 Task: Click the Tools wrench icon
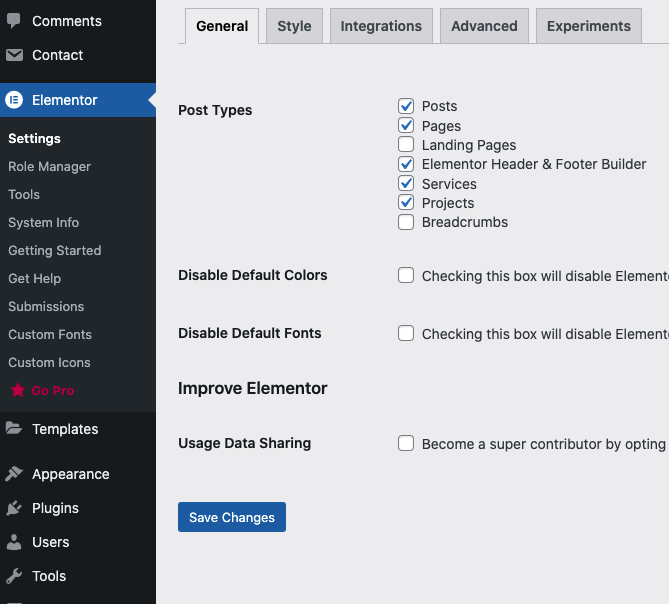point(14,576)
